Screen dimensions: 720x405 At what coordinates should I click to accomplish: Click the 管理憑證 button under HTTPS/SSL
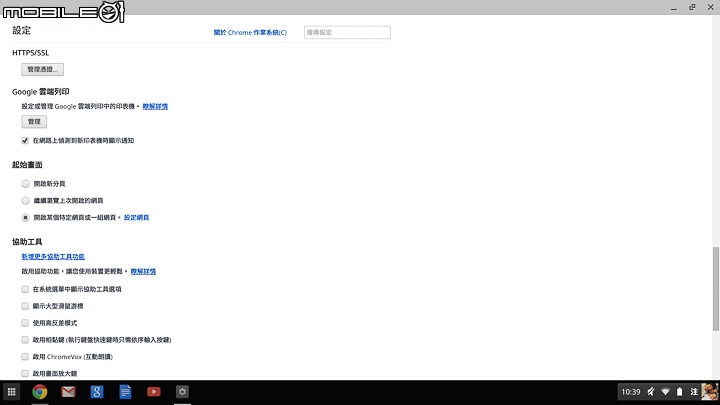[x=43, y=69]
